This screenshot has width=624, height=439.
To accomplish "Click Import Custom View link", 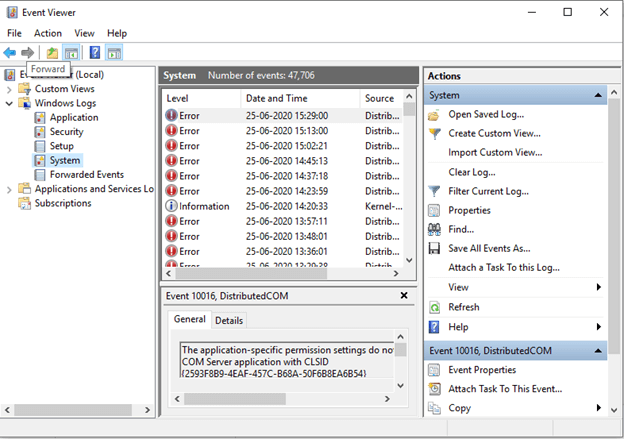I will coord(495,152).
